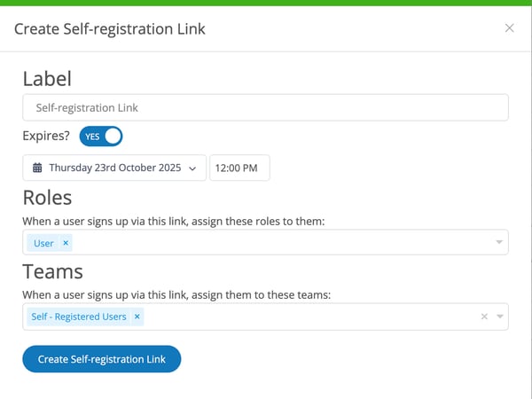Remove the User role tag
The image size is (532, 399).
click(66, 243)
